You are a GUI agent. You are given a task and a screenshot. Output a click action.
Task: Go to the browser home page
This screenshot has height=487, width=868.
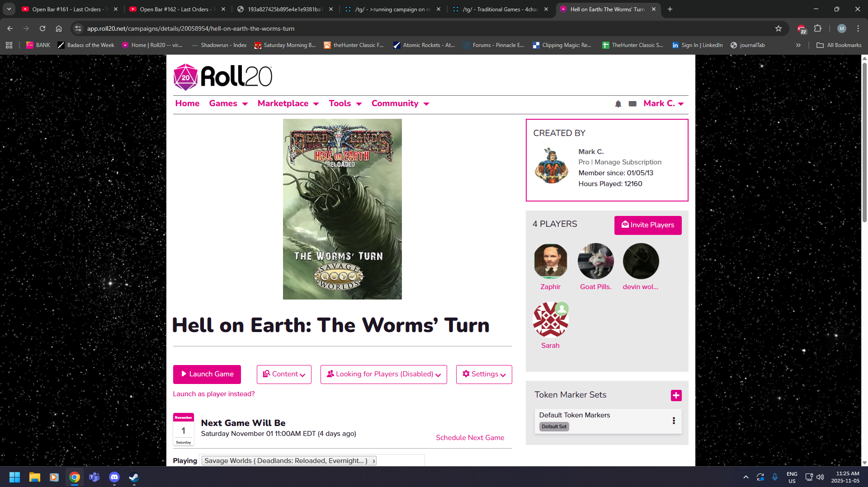(x=59, y=28)
